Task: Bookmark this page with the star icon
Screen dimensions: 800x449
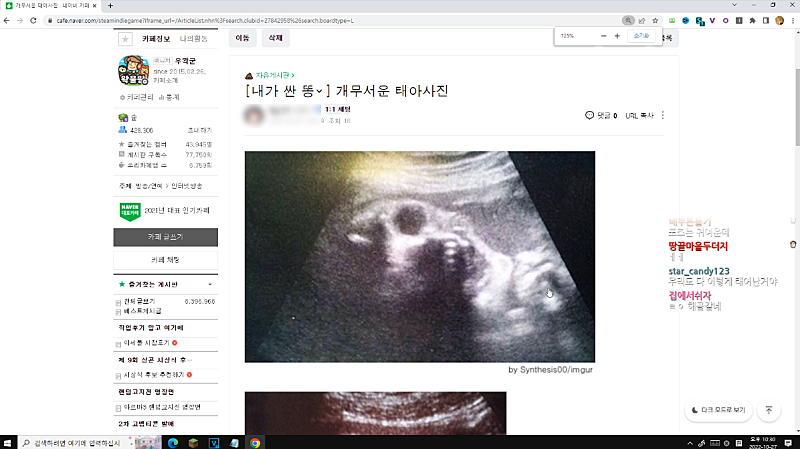Action: (x=655, y=20)
